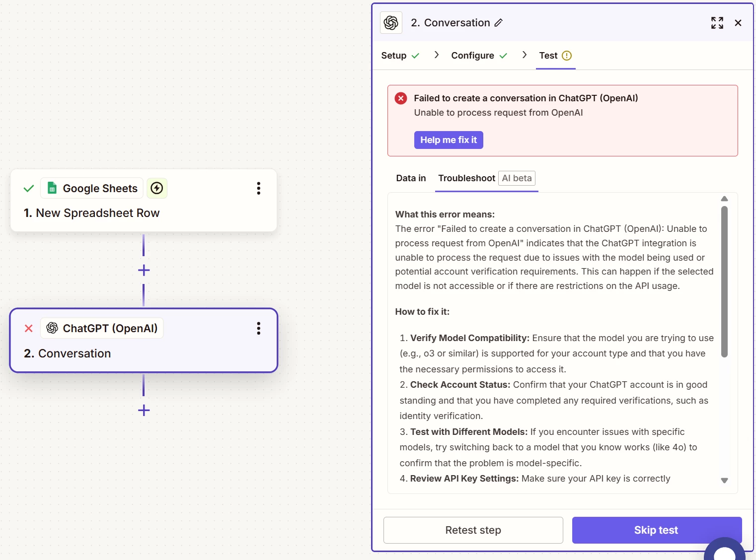The height and width of the screenshot is (560, 756).
Task: Click ChatGPT (OpenAI) app badge on step
Action: (102, 328)
